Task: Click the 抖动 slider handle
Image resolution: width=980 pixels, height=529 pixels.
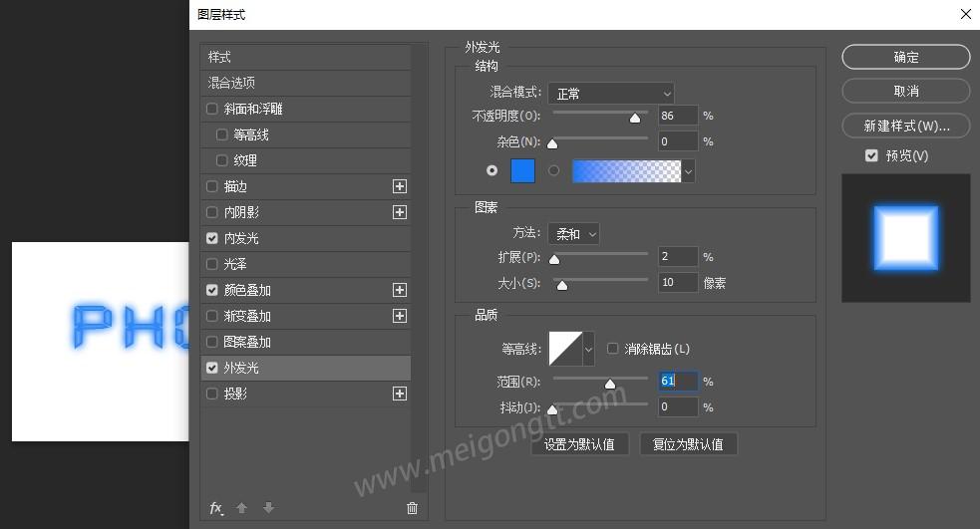Action: click(x=552, y=409)
